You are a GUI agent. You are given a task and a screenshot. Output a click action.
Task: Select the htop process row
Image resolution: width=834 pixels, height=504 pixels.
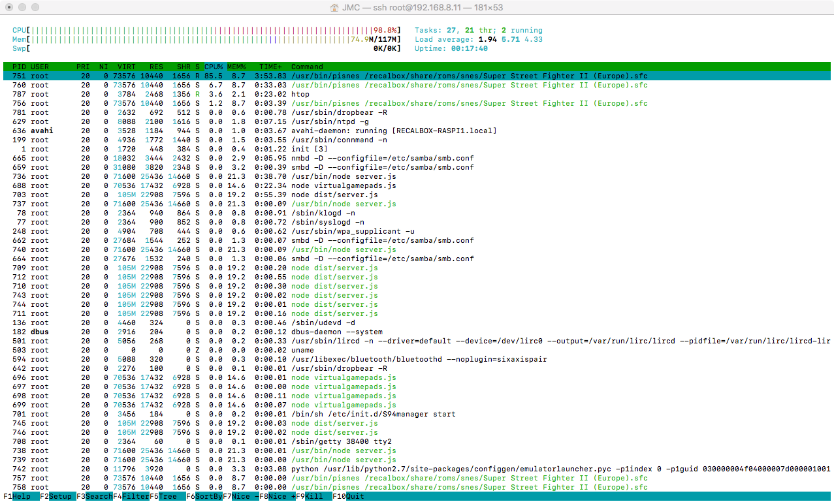[x=417, y=94]
